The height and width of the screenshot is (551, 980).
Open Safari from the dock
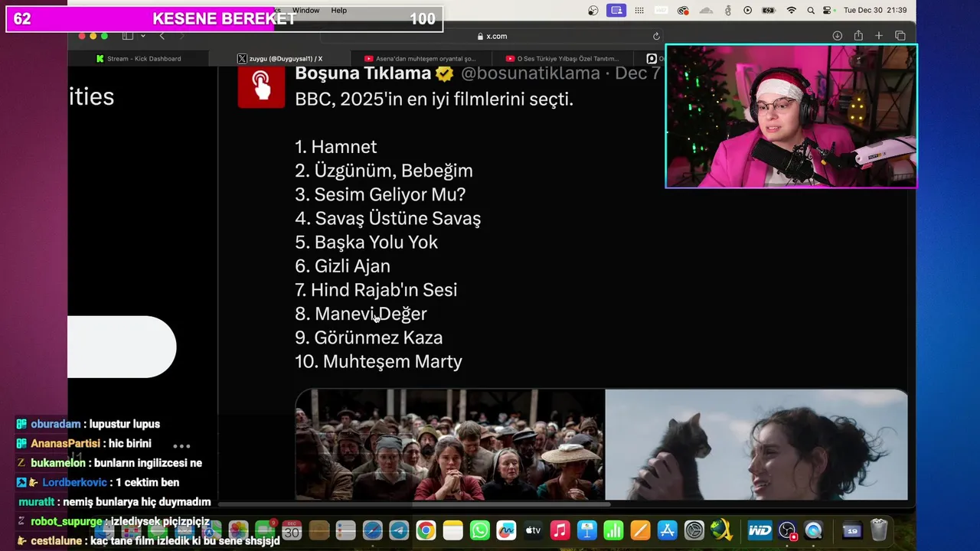click(372, 530)
